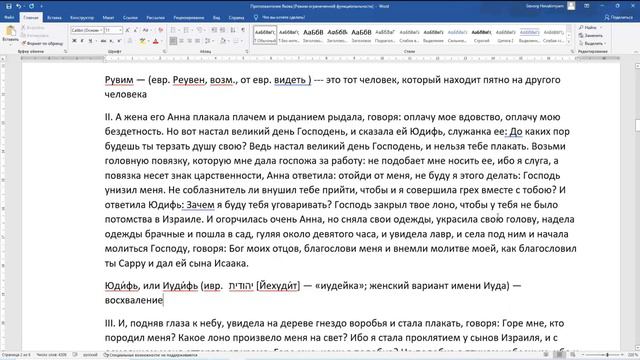Open ribbon display options icon
The width and height of the screenshot is (640, 360).
pos(587,6)
